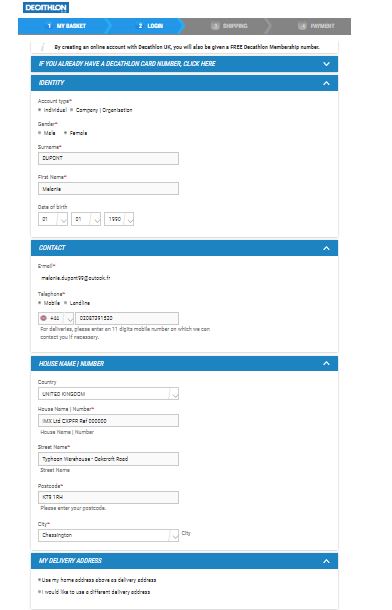Viewport: 392px width, 610px height.
Task: Choose the Landline telephone option
Action: 65,303
